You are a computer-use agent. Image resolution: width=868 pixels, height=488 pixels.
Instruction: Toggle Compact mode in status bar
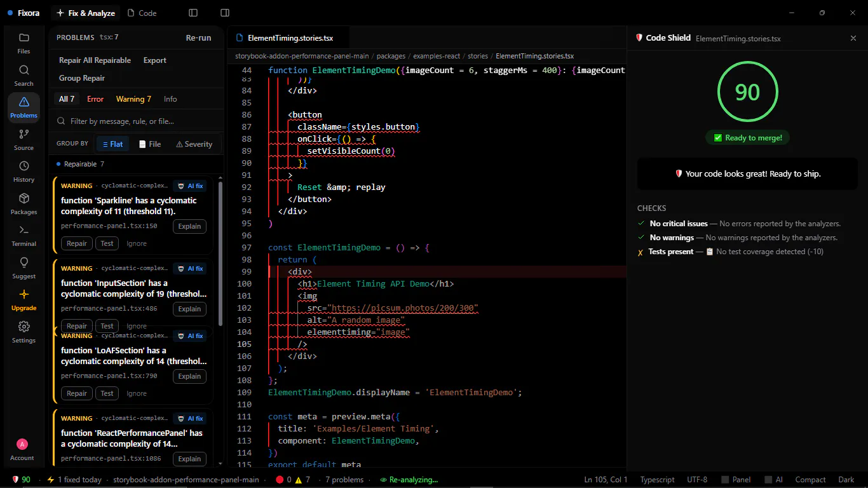pyautogui.click(x=810, y=480)
